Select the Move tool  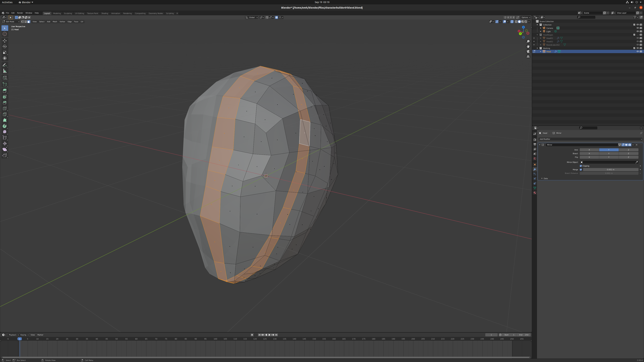click(x=5, y=41)
